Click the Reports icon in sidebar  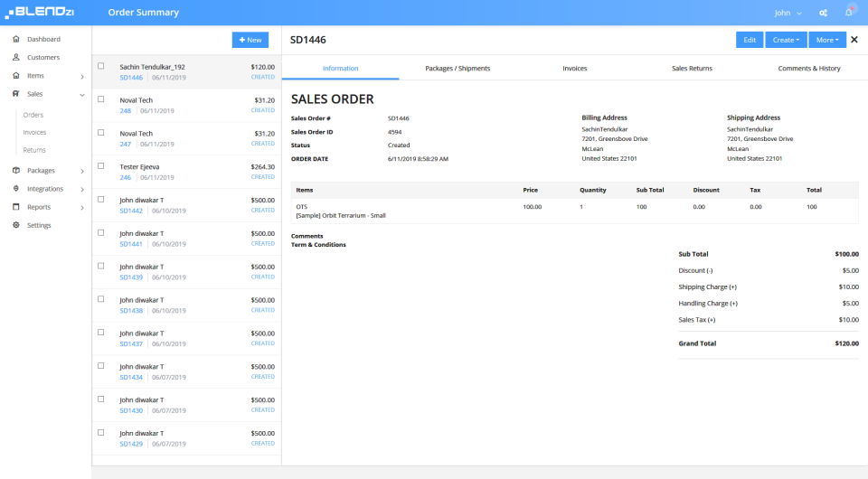coord(16,207)
